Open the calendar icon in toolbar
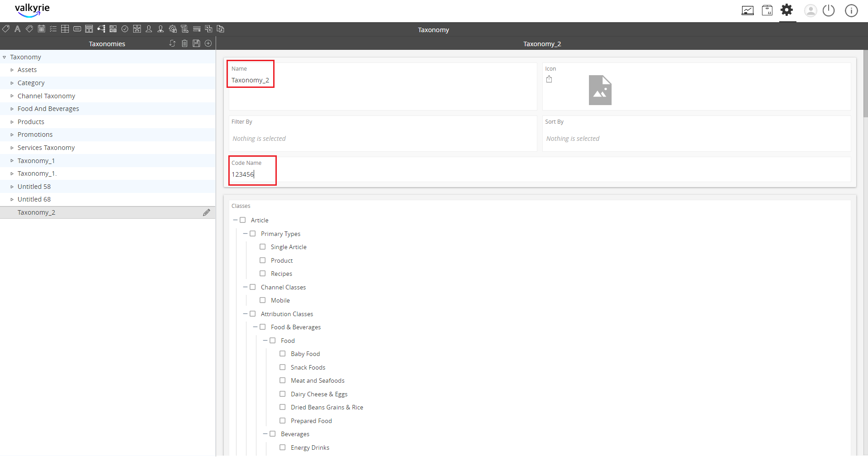Viewport: 868px width, 457px height. (41, 29)
